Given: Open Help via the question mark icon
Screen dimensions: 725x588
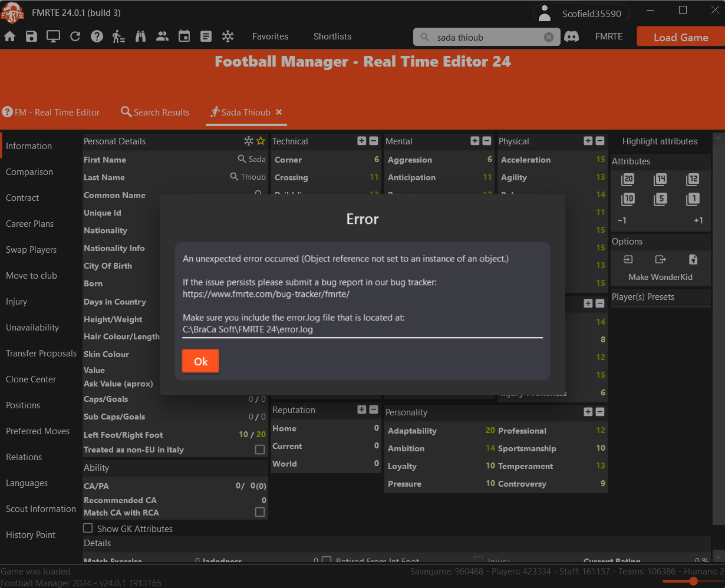Looking at the screenshot, I should click(x=97, y=36).
